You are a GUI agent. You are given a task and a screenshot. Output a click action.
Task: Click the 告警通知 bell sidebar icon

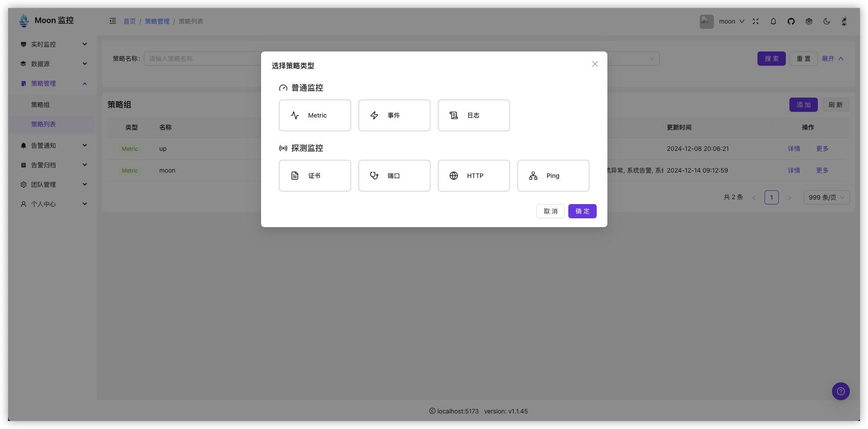24,146
